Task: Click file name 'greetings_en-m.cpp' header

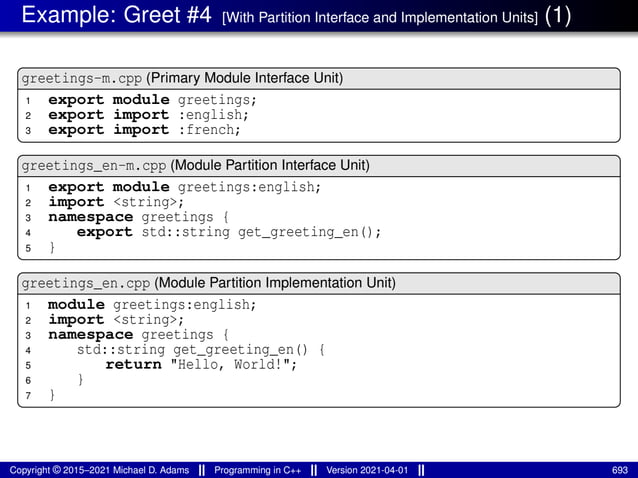Action: point(94,166)
